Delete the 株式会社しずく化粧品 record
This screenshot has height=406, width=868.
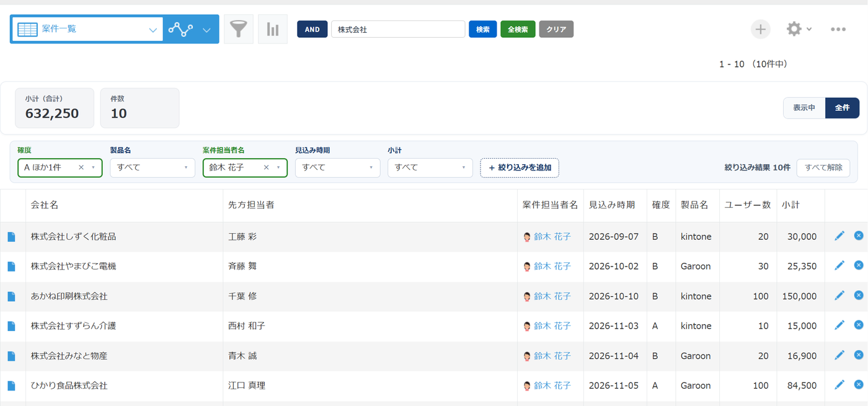click(x=859, y=235)
